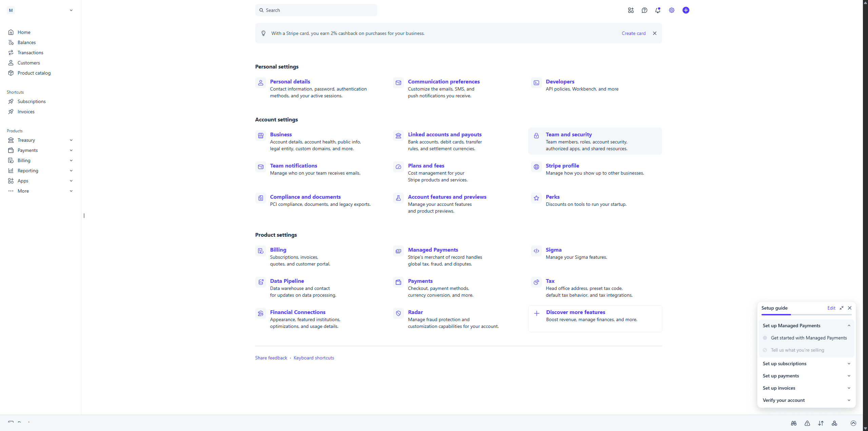Viewport: 868px width, 431px height.
Task: Open Transactions in the sidebar
Action: 31,53
